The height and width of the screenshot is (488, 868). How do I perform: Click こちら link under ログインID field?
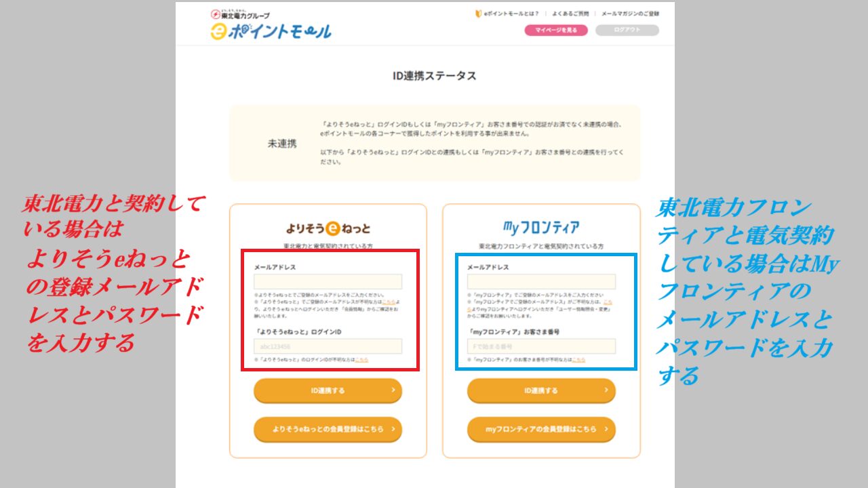point(361,360)
